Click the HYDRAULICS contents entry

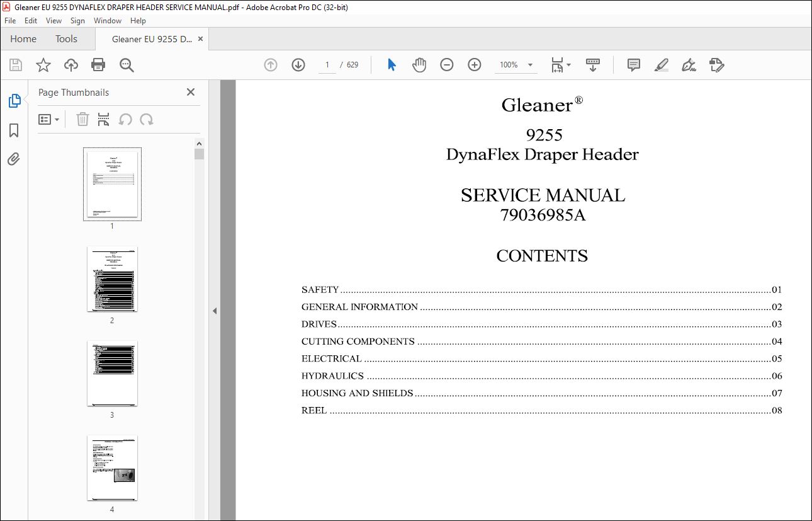click(x=541, y=376)
